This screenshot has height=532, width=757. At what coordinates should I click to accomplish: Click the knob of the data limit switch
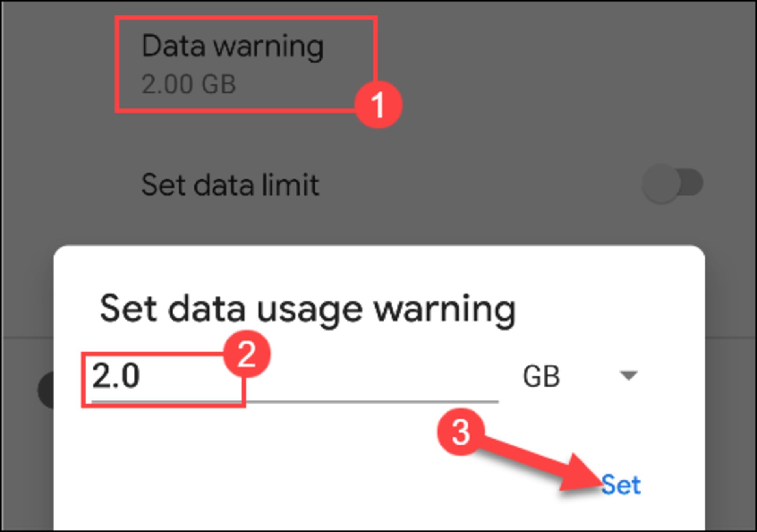[x=661, y=183]
